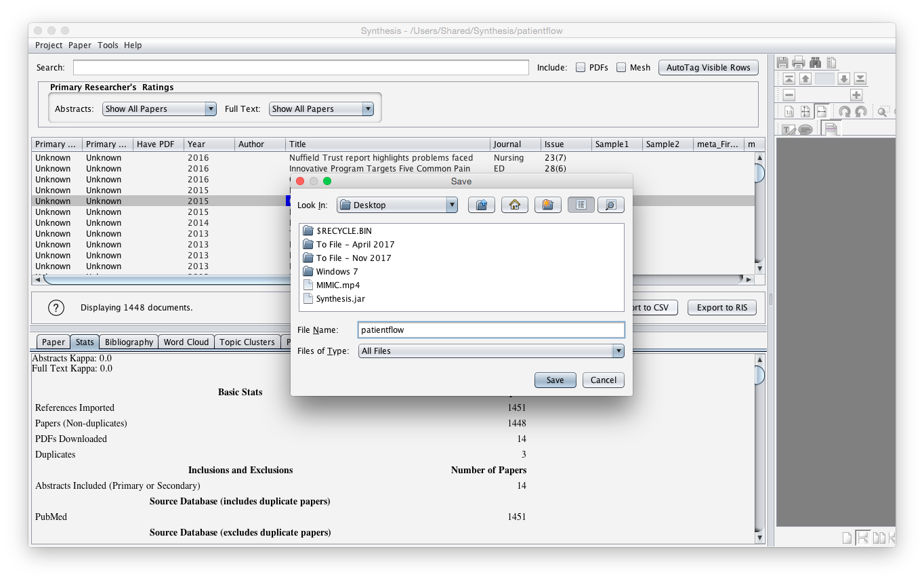Click the printer icon in PDF toolbar
This screenshot has height=581, width=924.
pos(799,62)
